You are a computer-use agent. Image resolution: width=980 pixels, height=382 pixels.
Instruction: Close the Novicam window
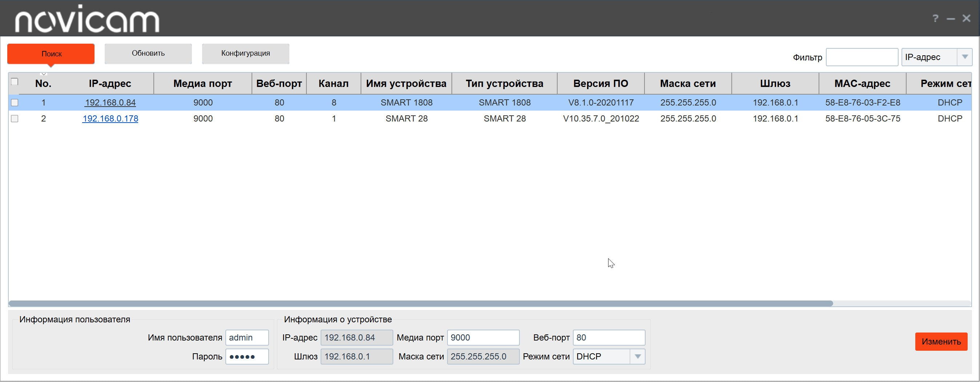coord(966,18)
